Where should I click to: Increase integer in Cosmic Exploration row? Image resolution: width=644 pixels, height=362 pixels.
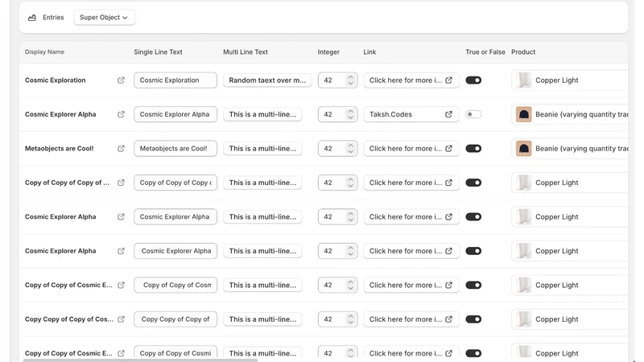click(x=350, y=77)
